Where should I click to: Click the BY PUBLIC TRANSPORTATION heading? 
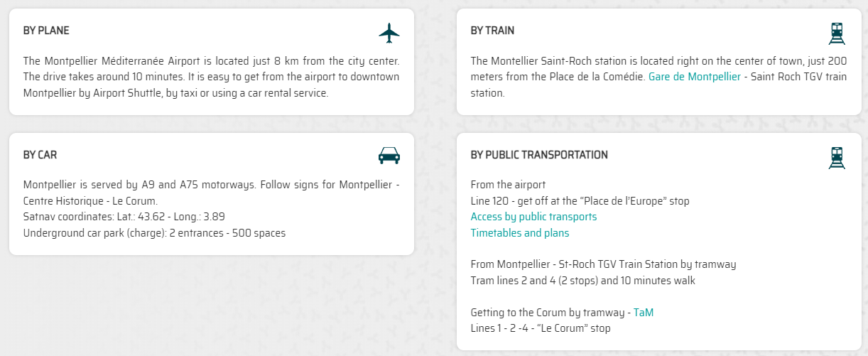[539, 154]
